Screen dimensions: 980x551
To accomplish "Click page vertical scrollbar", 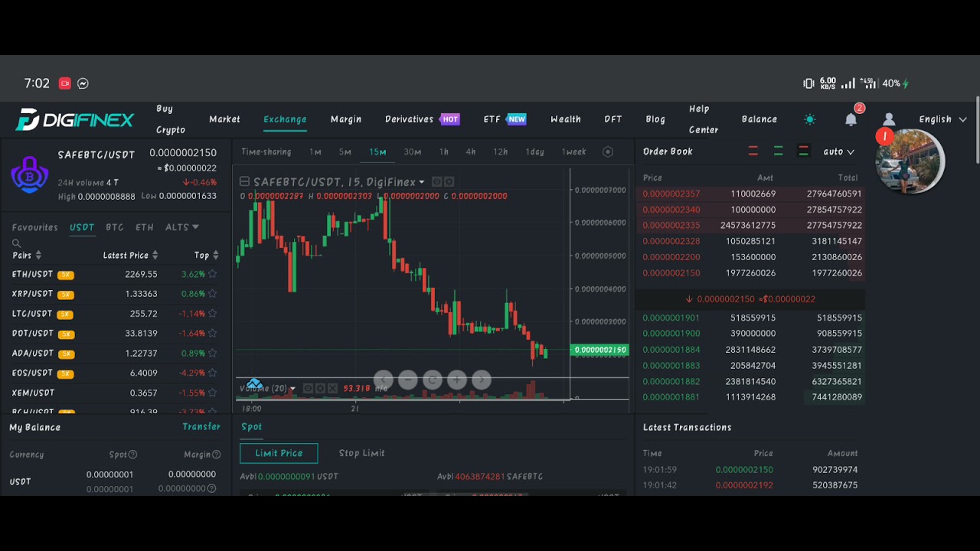I will [x=978, y=130].
